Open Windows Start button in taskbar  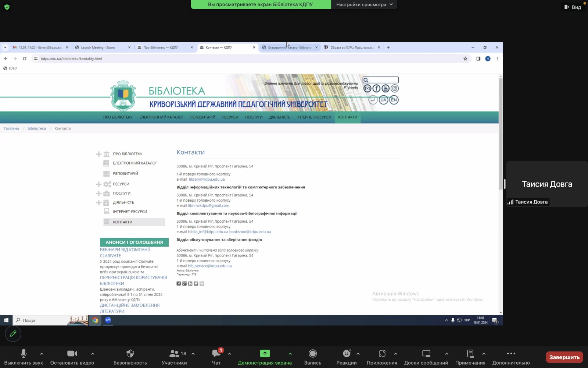pyautogui.click(x=6, y=320)
